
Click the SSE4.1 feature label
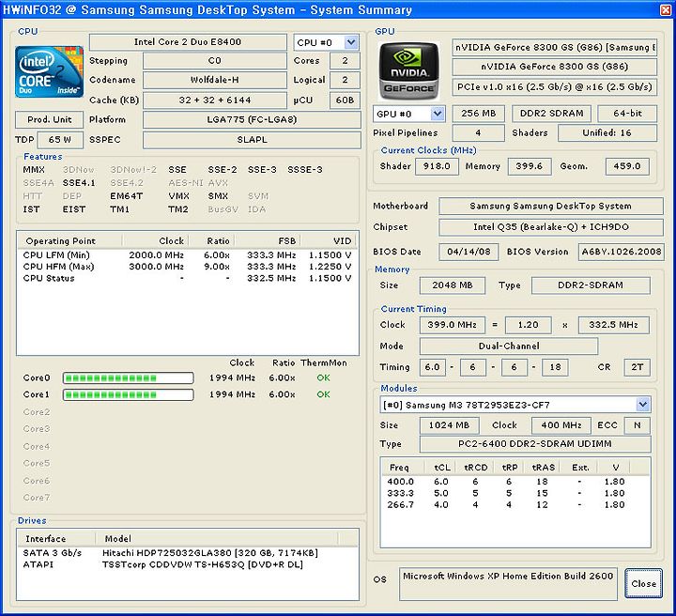[x=79, y=183]
